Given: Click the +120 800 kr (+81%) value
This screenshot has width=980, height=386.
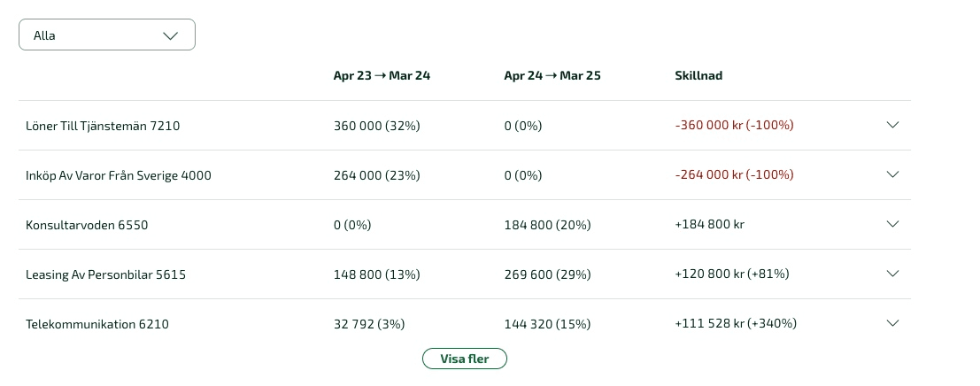Looking at the screenshot, I should click(x=732, y=274).
